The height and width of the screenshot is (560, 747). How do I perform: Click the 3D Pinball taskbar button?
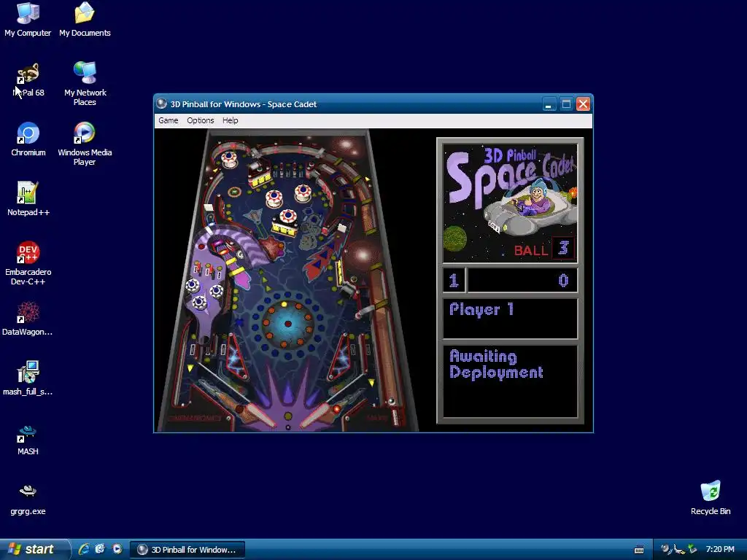pos(187,550)
